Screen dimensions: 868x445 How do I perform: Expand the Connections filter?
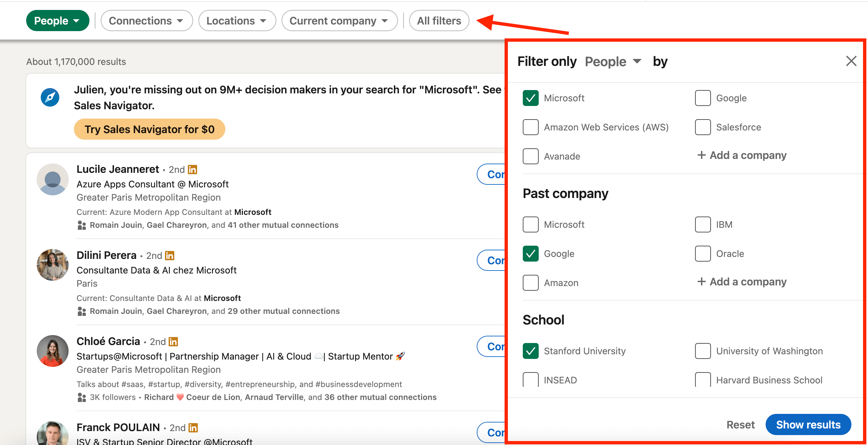click(146, 21)
